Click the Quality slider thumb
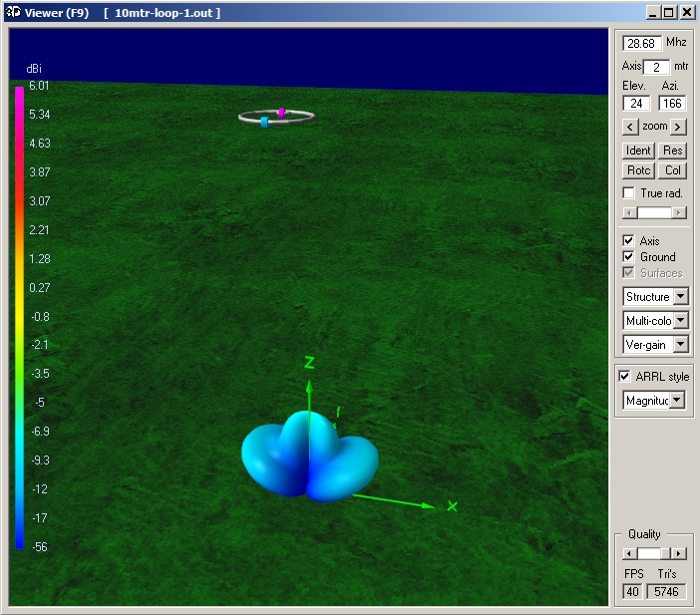700x615 pixels. (x=666, y=554)
